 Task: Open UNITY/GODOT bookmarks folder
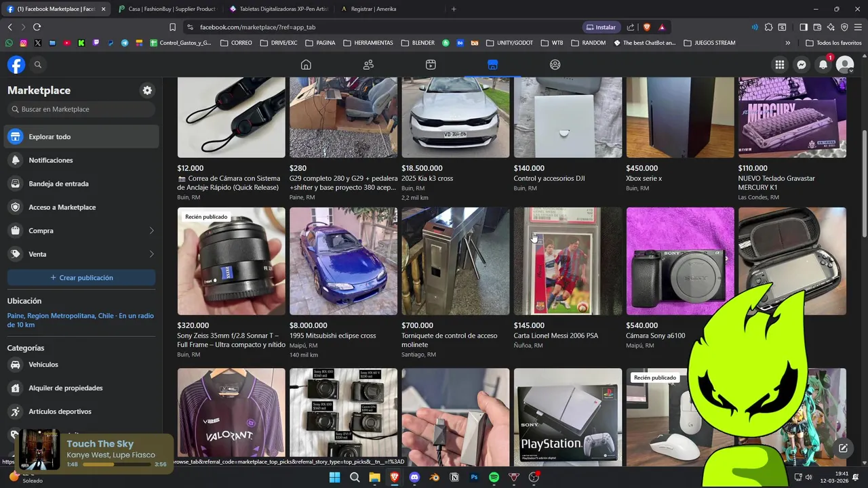pos(509,43)
